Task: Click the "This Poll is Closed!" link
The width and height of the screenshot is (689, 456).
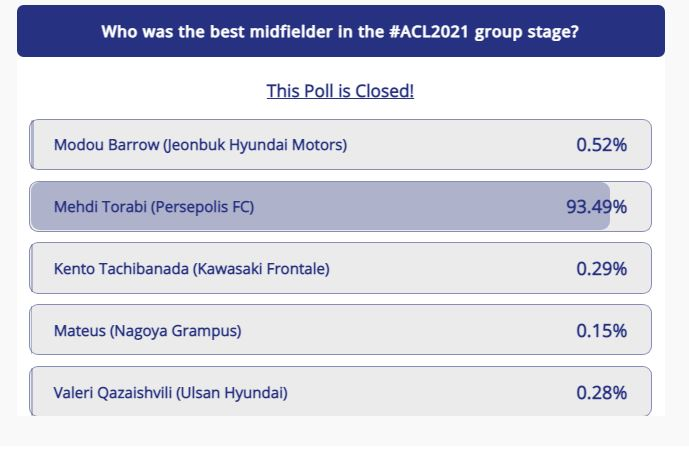Action: 340,91
